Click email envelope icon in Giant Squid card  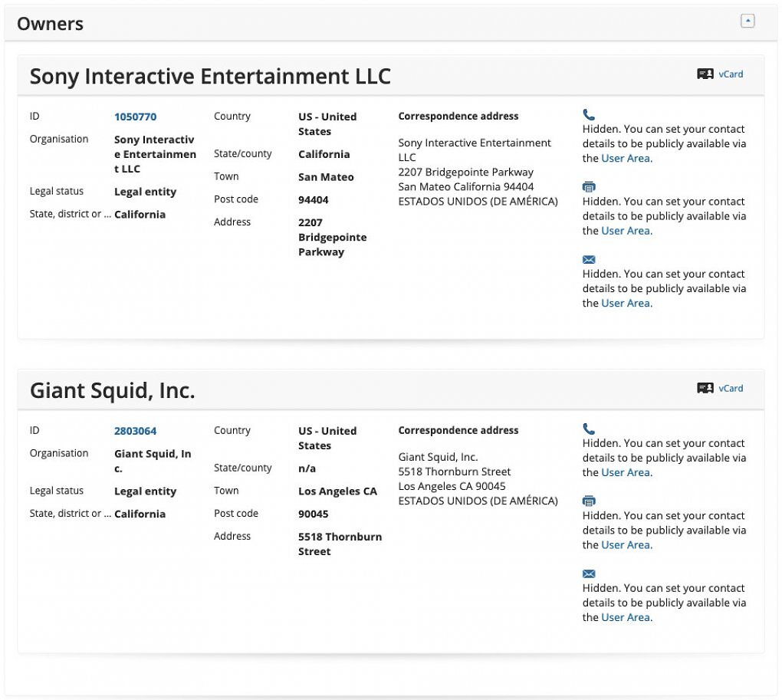pos(589,573)
